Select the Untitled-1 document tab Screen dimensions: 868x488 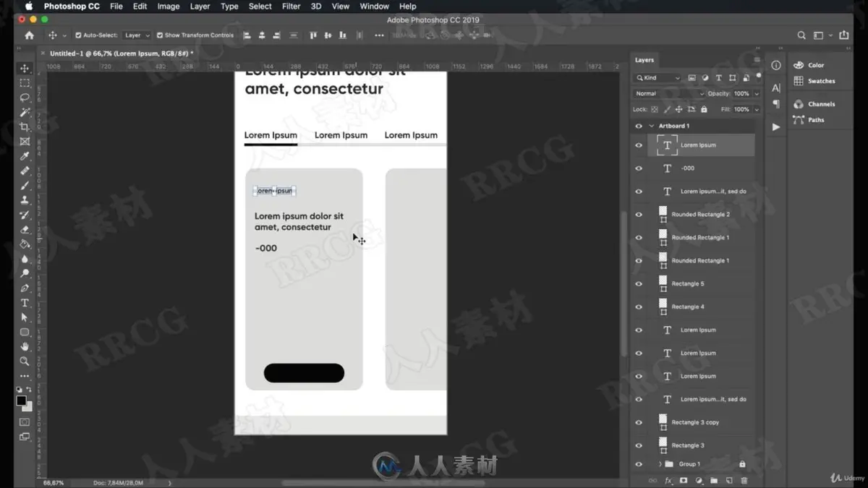click(x=121, y=53)
